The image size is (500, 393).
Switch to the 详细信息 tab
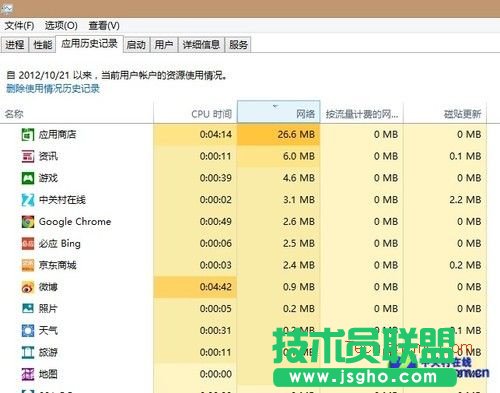tap(201, 45)
